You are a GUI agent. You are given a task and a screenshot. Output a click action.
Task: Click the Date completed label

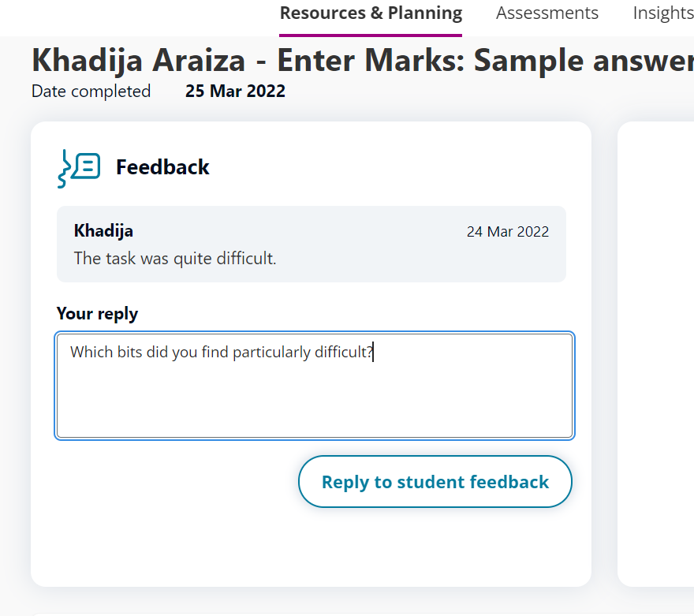91,91
